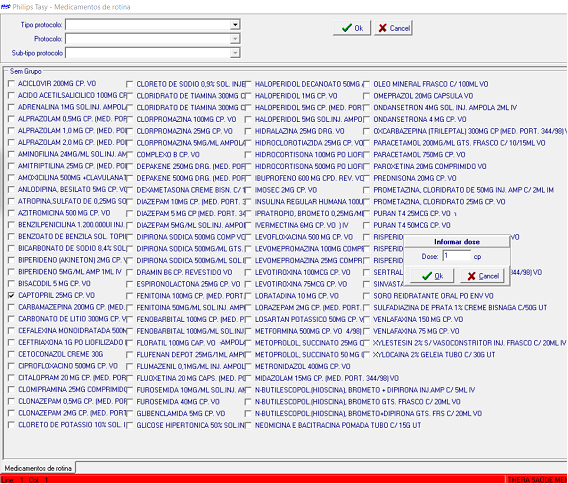Check IBUPROFENO 600 MG CPD. REV.
Viewport: 568px width, 484px height.
(248, 178)
